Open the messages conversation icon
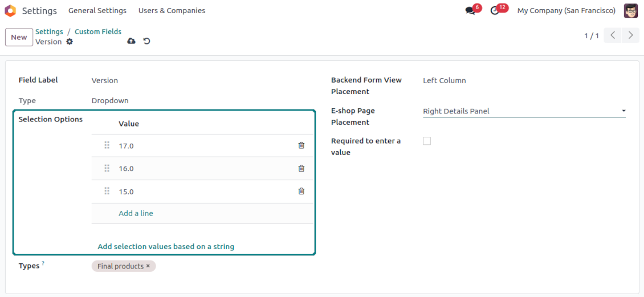Screen dimensions: 644x297 click(470, 11)
